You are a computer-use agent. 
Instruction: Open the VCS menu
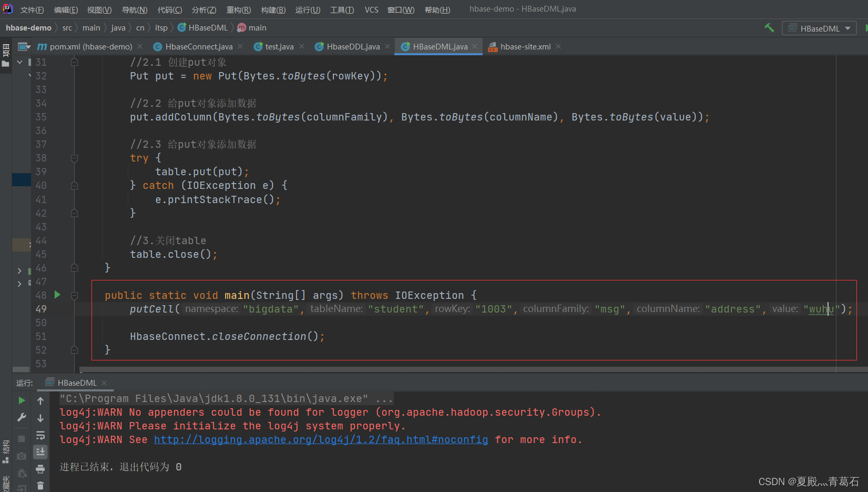coord(372,10)
